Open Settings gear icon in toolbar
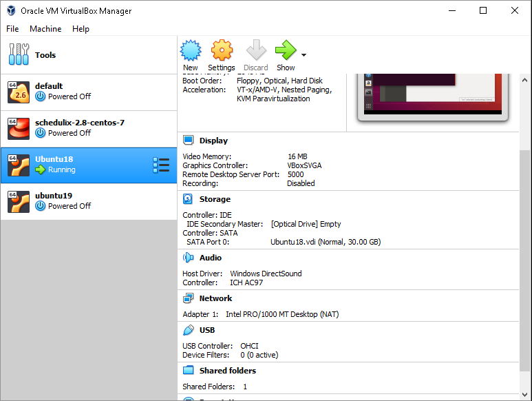This screenshot has width=532, height=401. click(x=222, y=50)
